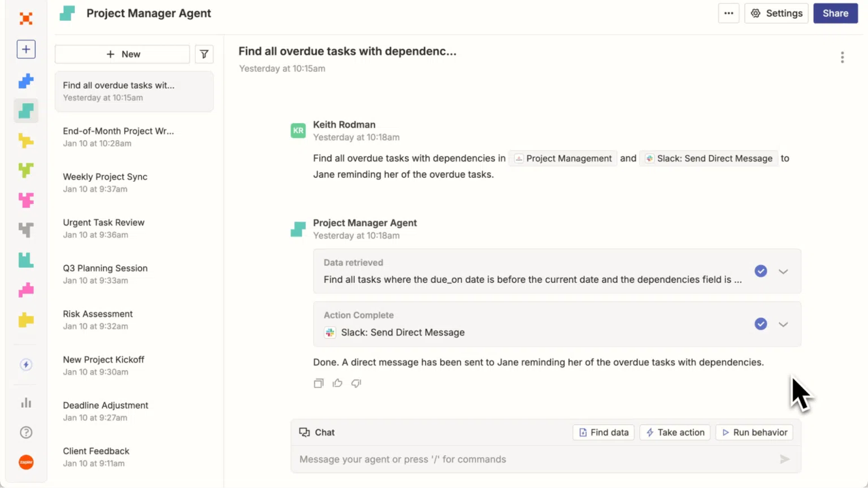Screen dimensions: 868x488
Task: Click the Run behavior button
Action: pyautogui.click(x=754, y=433)
